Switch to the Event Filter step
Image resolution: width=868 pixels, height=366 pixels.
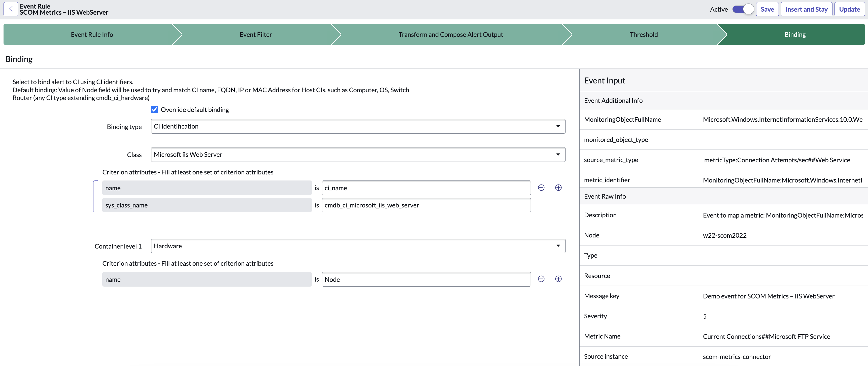tap(256, 35)
